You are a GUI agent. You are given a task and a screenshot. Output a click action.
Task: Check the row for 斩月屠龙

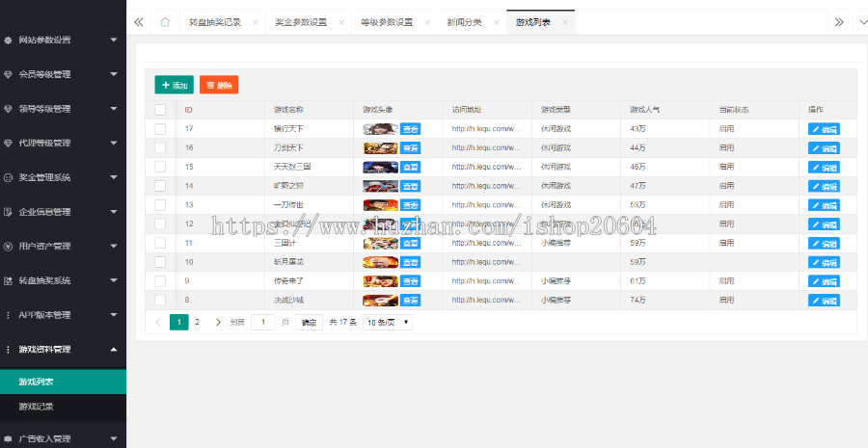coord(160,262)
